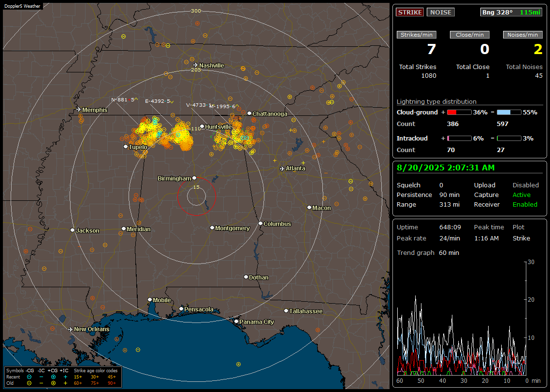Screen dimensions: 550x392
Task: Click the Close/min label button
Action: pyautogui.click(x=470, y=35)
